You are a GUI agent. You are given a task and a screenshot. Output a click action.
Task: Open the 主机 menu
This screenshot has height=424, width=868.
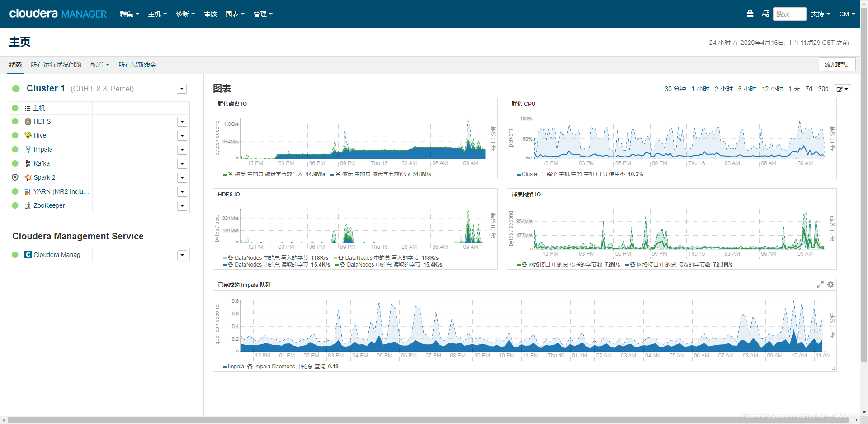pos(157,14)
